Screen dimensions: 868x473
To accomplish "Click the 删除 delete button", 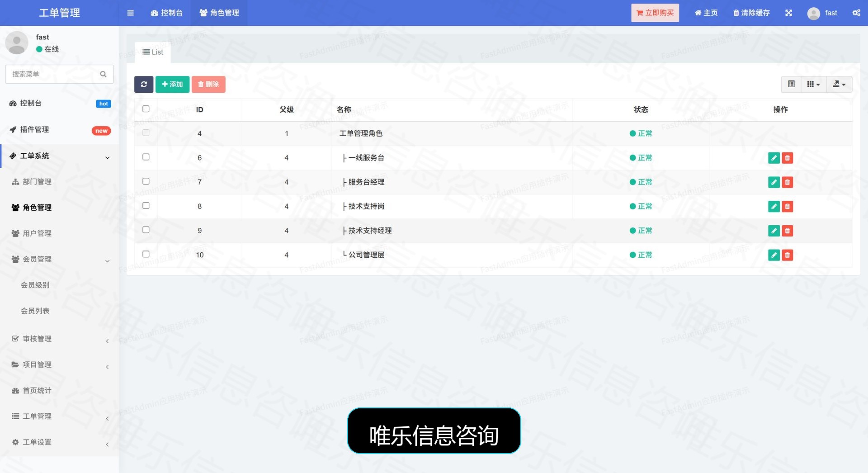I will [208, 84].
